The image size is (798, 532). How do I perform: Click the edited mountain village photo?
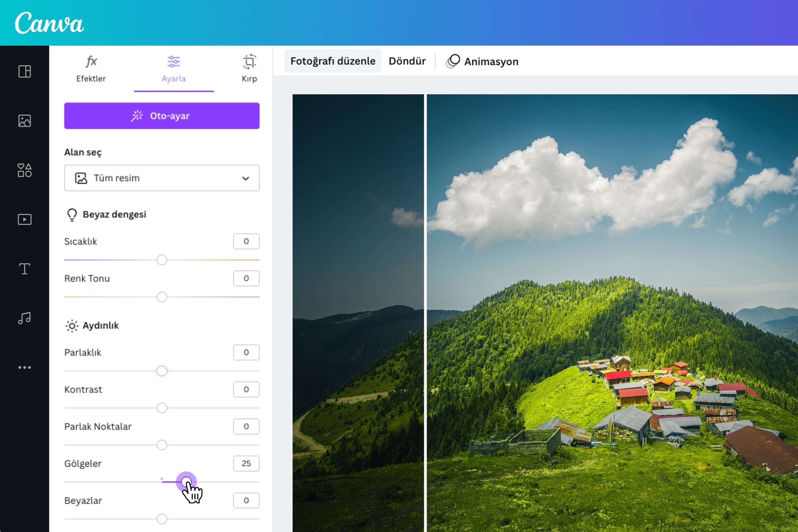point(612,313)
